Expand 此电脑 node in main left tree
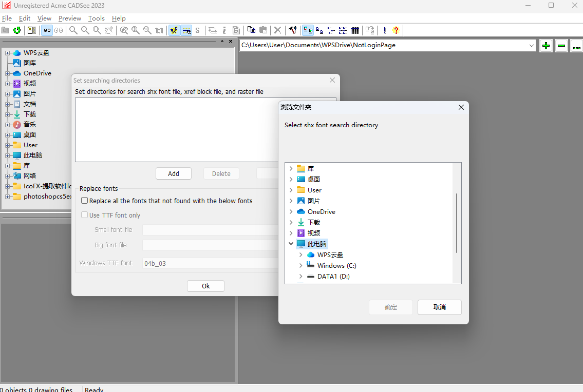The image size is (583, 392). click(x=7, y=155)
